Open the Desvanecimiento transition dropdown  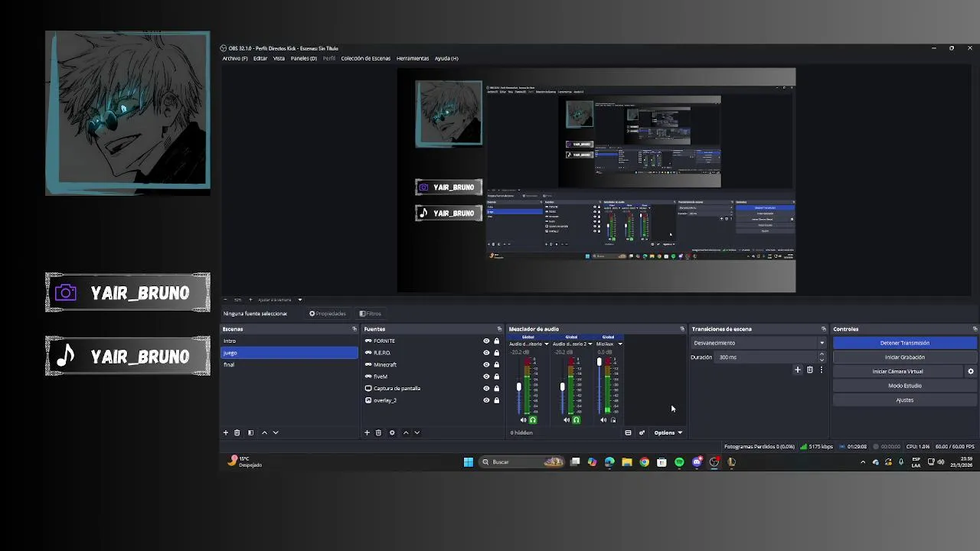tap(758, 343)
